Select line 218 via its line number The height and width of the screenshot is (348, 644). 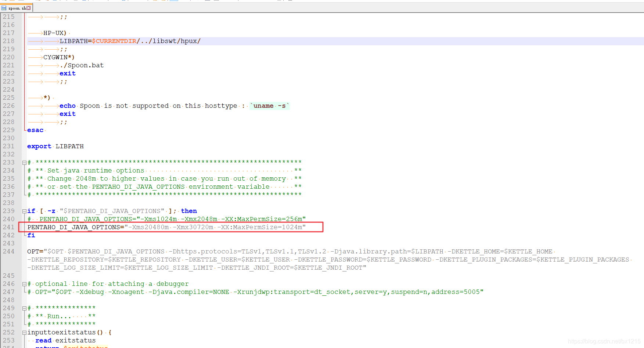[8, 41]
